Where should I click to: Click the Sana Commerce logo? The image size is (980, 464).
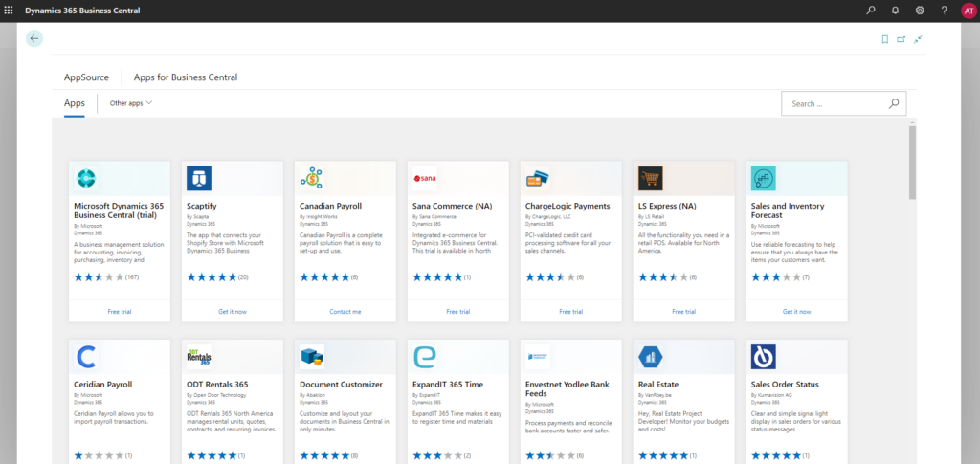coord(424,178)
